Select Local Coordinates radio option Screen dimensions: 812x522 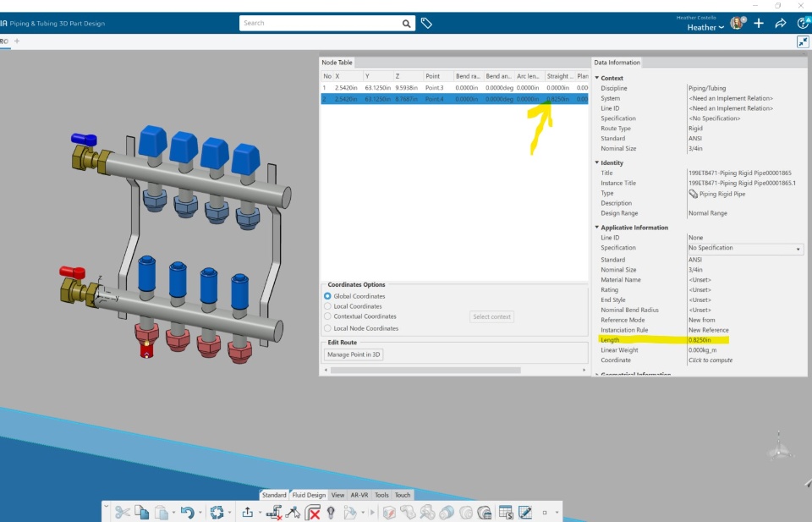point(327,306)
